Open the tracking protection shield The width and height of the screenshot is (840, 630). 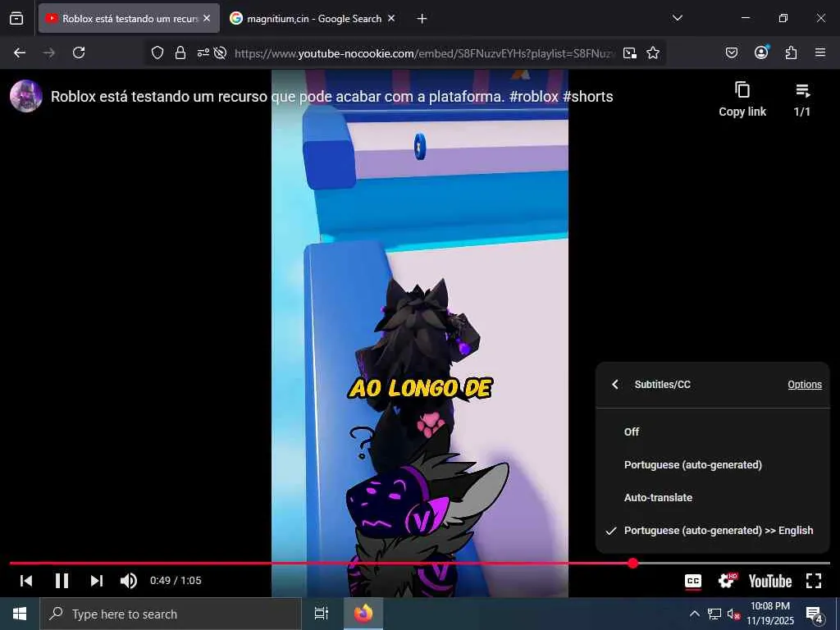coord(157,52)
